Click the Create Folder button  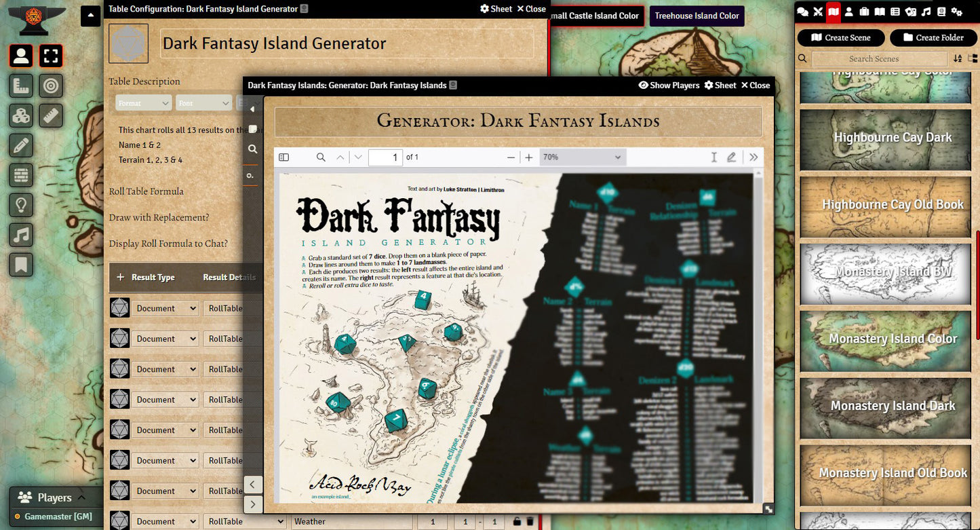(x=933, y=38)
